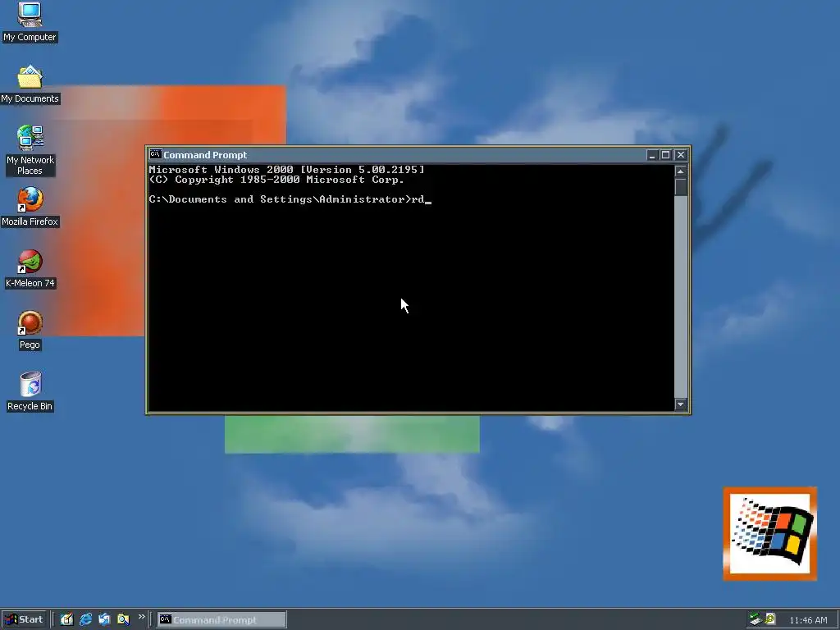This screenshot has width=840, height=630.
Task: Maximize the Command Prompt window
Action: pyautogui.click(x=665, y=155)
